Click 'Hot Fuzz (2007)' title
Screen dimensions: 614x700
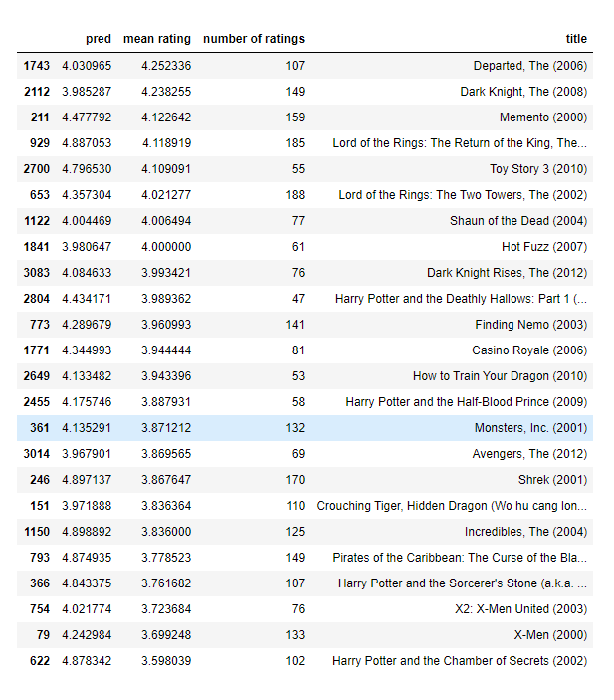click(x=544, y=247)
